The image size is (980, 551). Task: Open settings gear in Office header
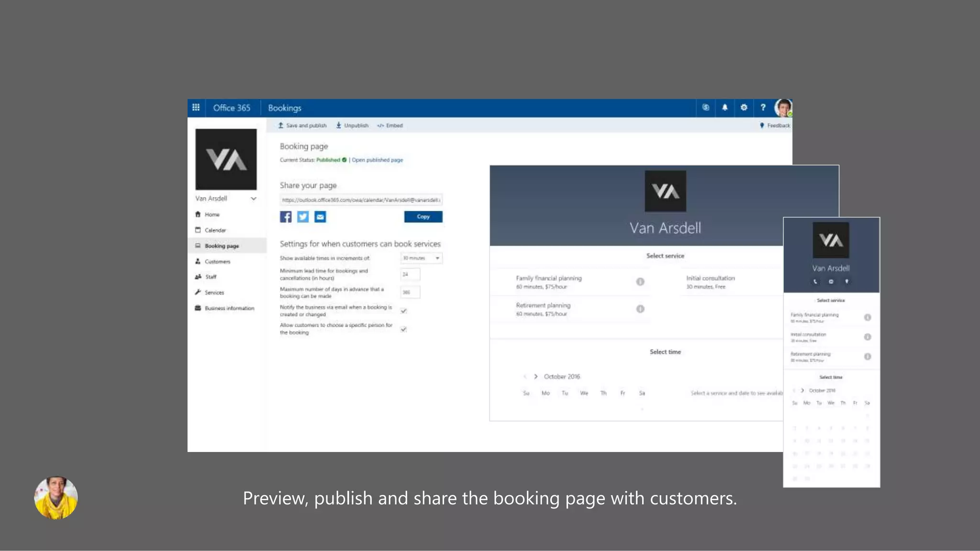(x=744, y=108)
